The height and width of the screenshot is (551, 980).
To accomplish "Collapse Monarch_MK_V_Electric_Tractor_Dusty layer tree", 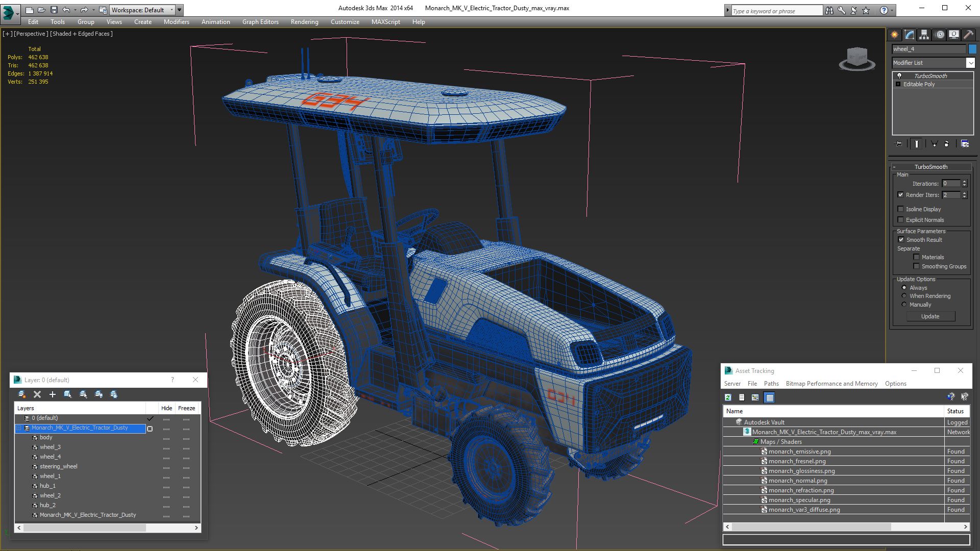I will pyautogui.click(x=19, y=428).
